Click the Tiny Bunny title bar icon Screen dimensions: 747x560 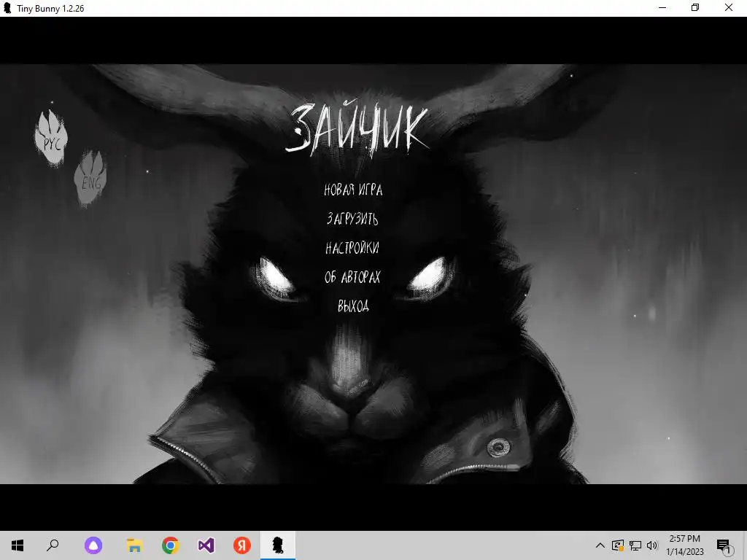pyautogui.click(x=7, y=8)
